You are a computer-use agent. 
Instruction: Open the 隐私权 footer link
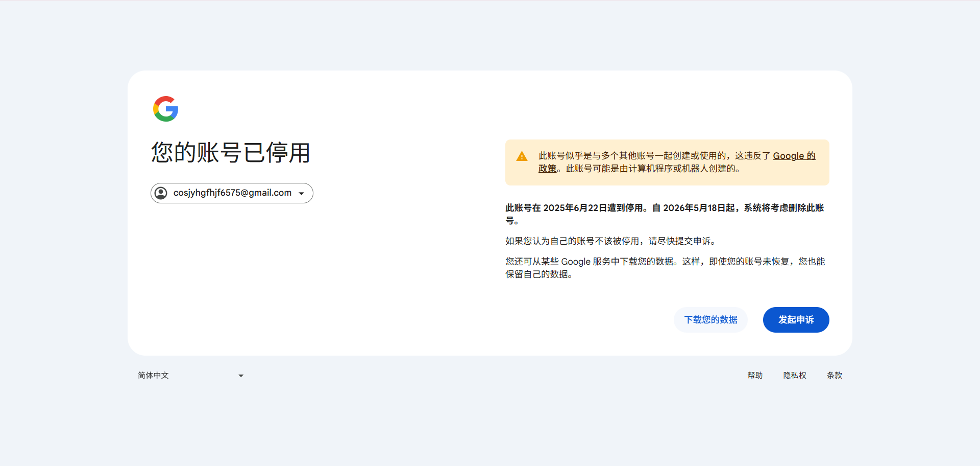[795, 376]
